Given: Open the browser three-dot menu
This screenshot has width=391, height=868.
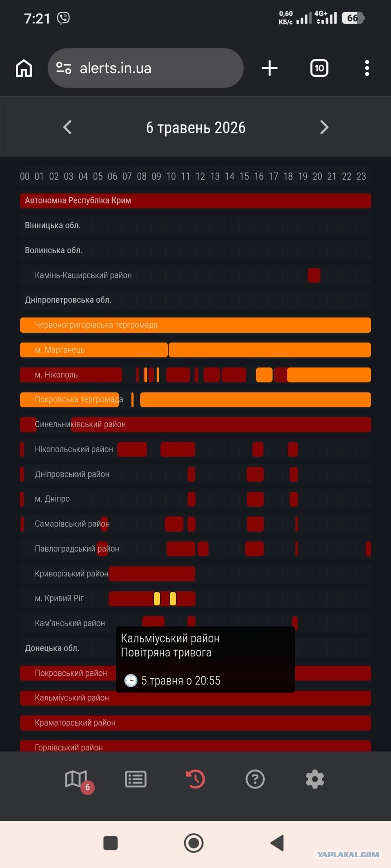Looking at the screenshot, I should point(367,68).
